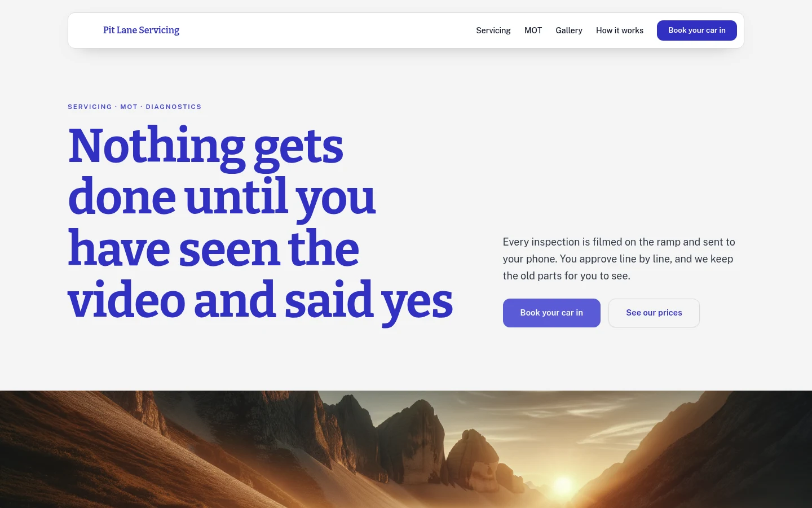The width and height of the screenshot is (812, 508).
Task: Select How it works in navigation
Action: coord(620,30)
